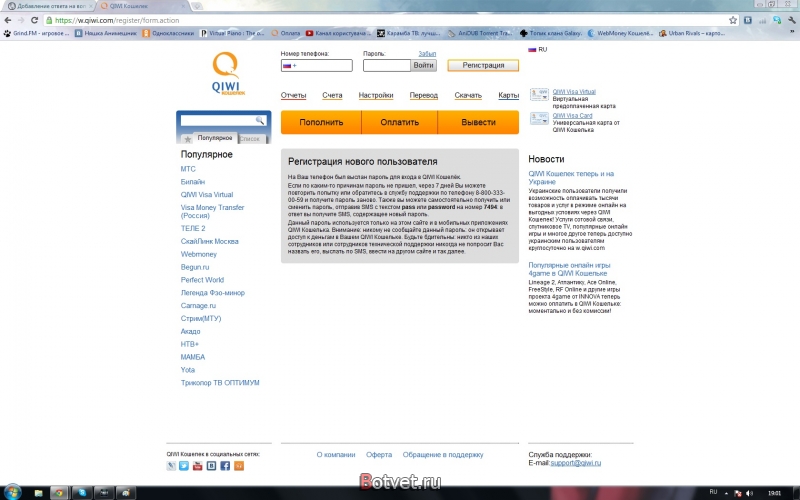Click the QIWI Visa Card thumbnail
The image size is (800, 500).
[x=539, y=118]
